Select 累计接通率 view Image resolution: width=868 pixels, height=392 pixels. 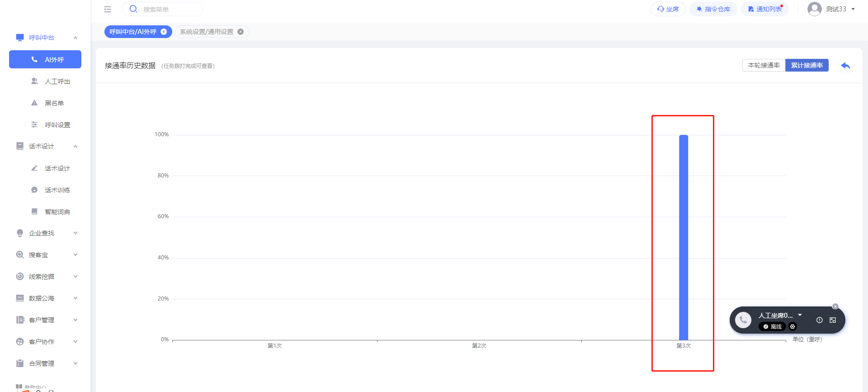pyautogui.click(x=807, y=65)
